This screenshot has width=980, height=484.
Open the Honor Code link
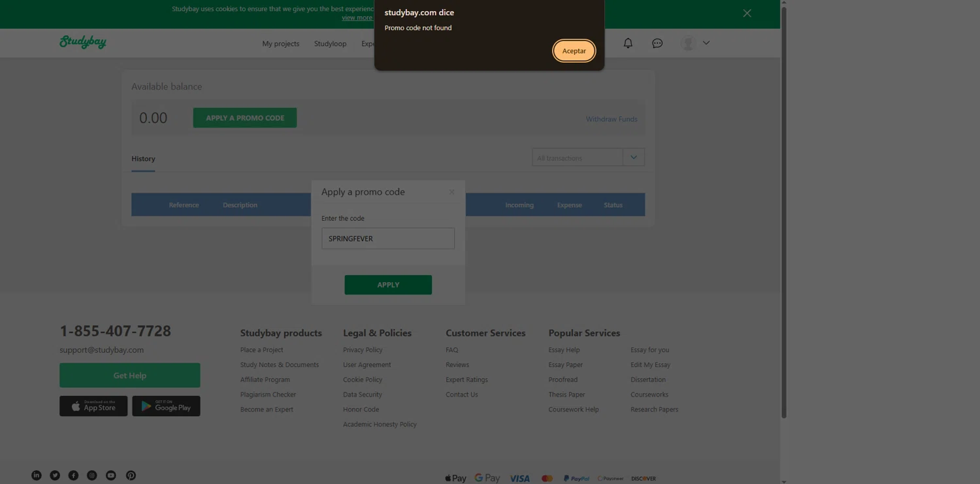pyautogui.click(x=361, y=410)
